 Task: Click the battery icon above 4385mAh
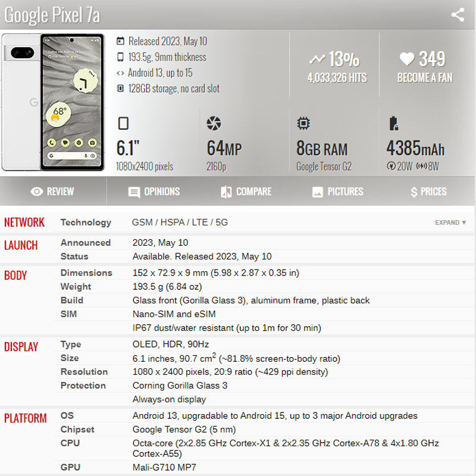[393, 124]
